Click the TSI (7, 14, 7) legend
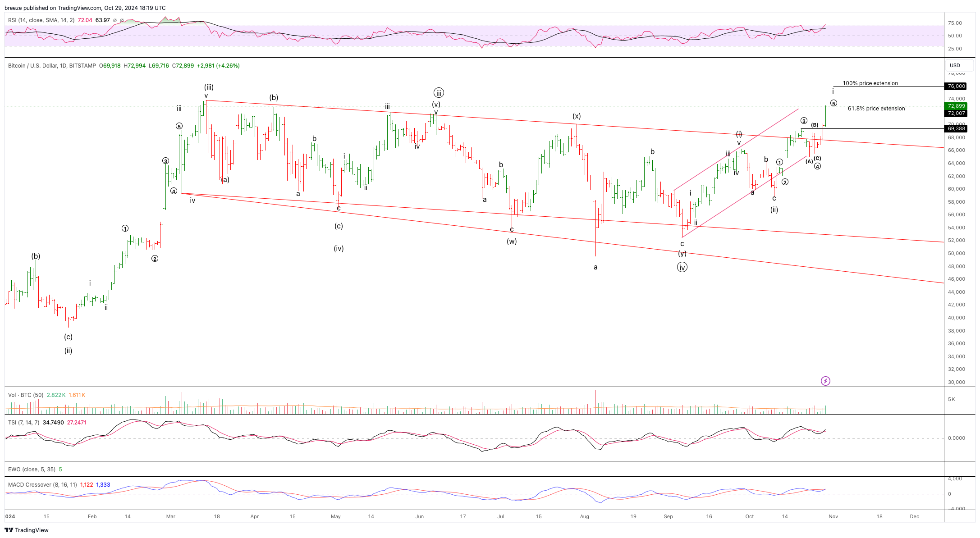 [x=23, y=423]
